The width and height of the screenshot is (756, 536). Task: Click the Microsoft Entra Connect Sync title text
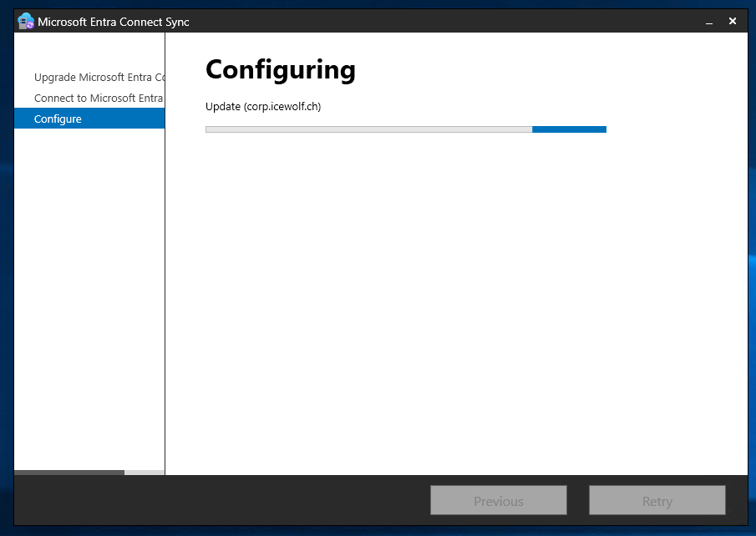[x=114, y=22]
